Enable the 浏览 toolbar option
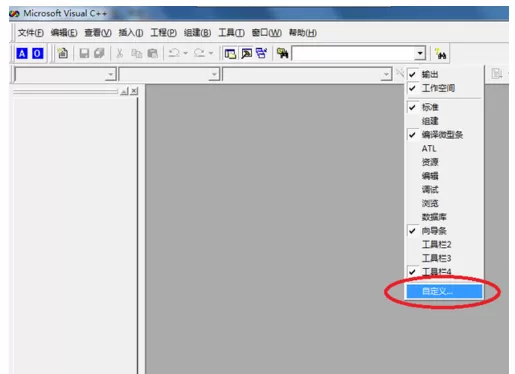 click(x=444, y=203)
